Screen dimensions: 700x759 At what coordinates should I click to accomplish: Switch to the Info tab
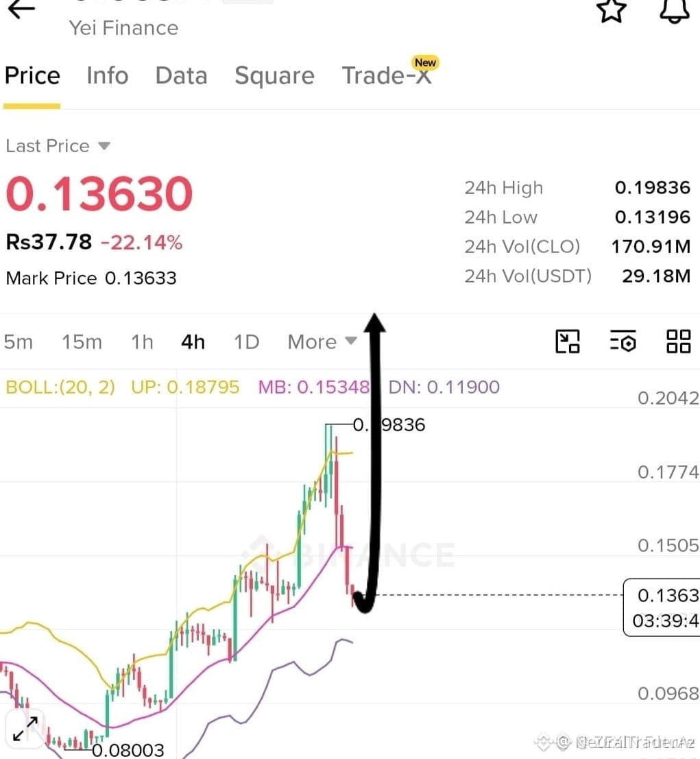[107, 75]
